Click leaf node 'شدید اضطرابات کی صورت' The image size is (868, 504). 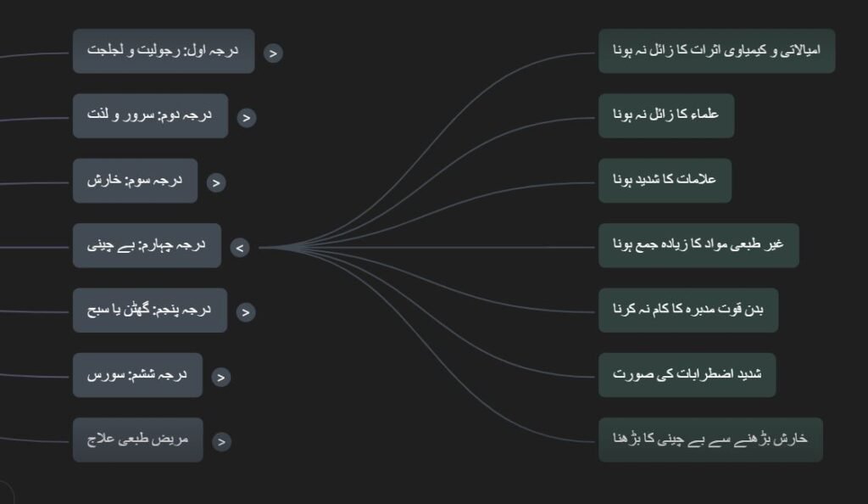(687, 375)
